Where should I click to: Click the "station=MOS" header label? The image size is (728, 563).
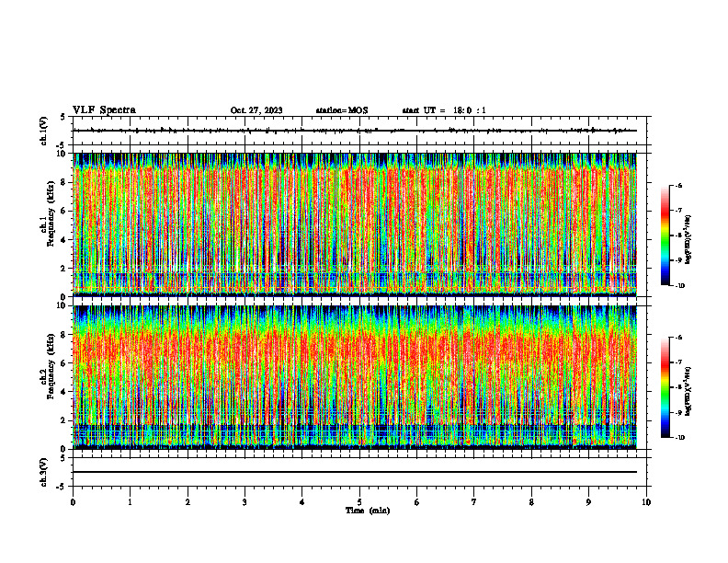tap(342, 110)
